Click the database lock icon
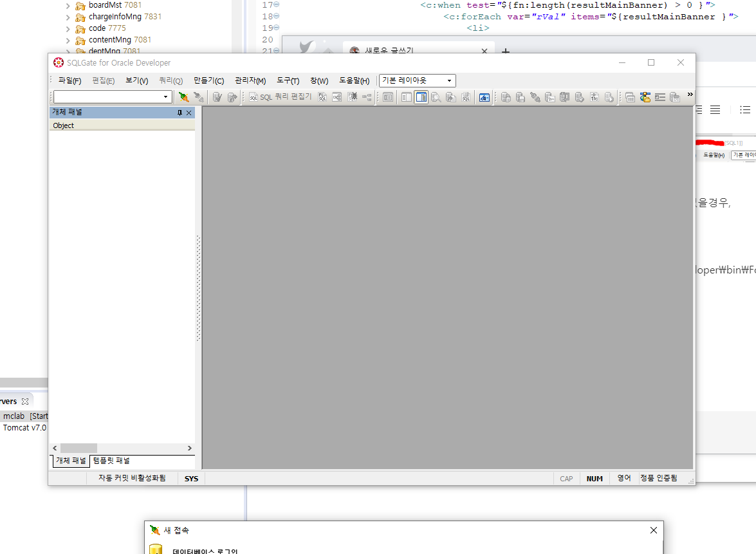Image resolution: width=756 pixels, height=554 pixels. coord(506,97)
